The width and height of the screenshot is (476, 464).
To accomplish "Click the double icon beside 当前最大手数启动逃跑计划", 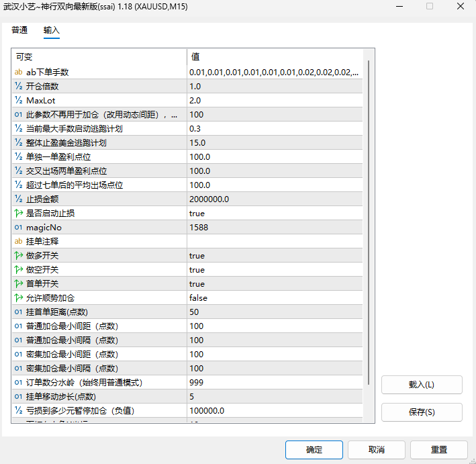I will click(19, 128).
